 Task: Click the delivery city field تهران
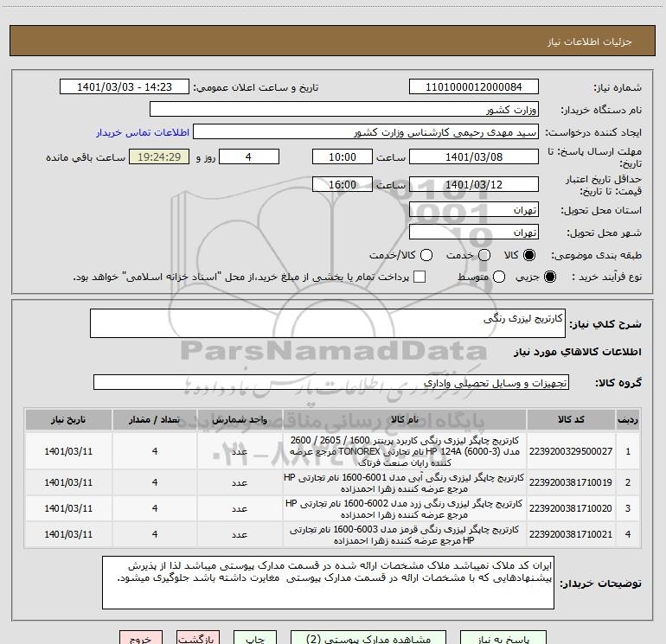[474, 232]
